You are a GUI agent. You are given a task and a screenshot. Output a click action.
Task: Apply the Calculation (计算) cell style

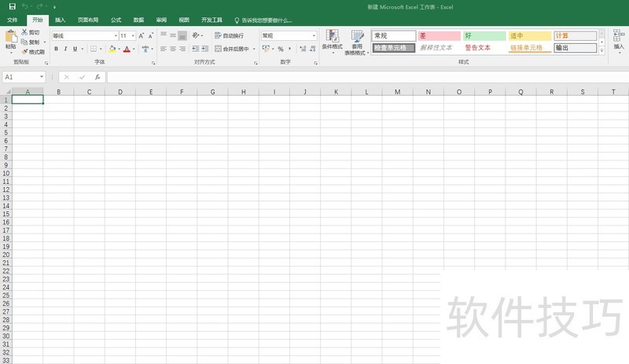click(575, 35)
